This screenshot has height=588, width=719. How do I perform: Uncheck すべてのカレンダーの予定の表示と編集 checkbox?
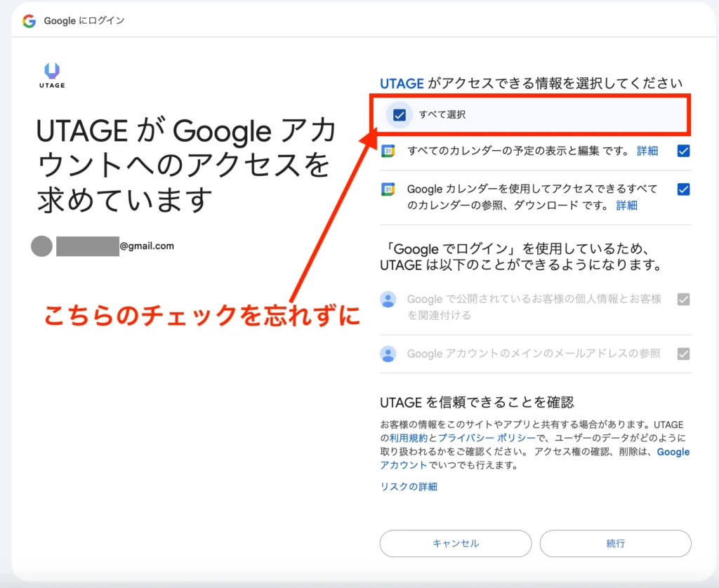pyautogui.click(x=683, y=151)
